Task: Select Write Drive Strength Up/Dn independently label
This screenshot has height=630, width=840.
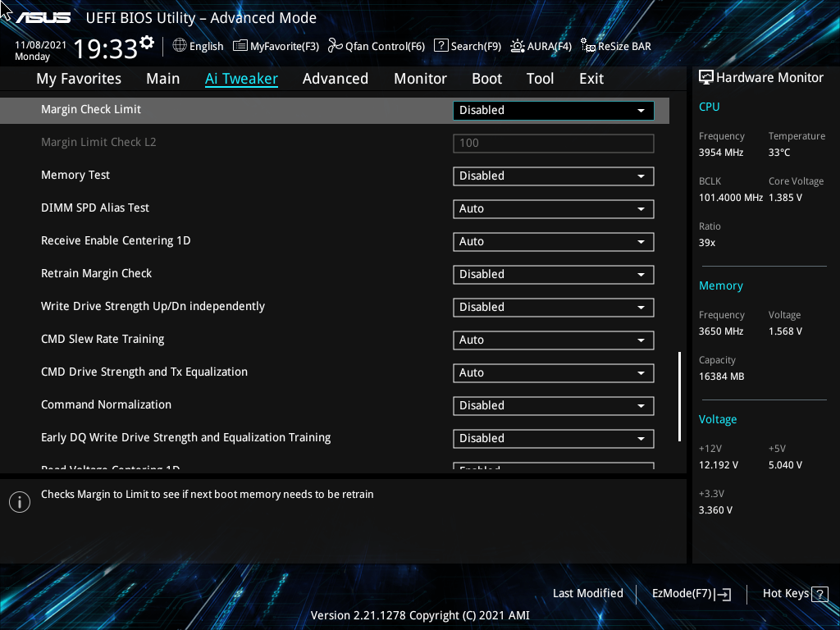Action: click(x=153, y=307)
